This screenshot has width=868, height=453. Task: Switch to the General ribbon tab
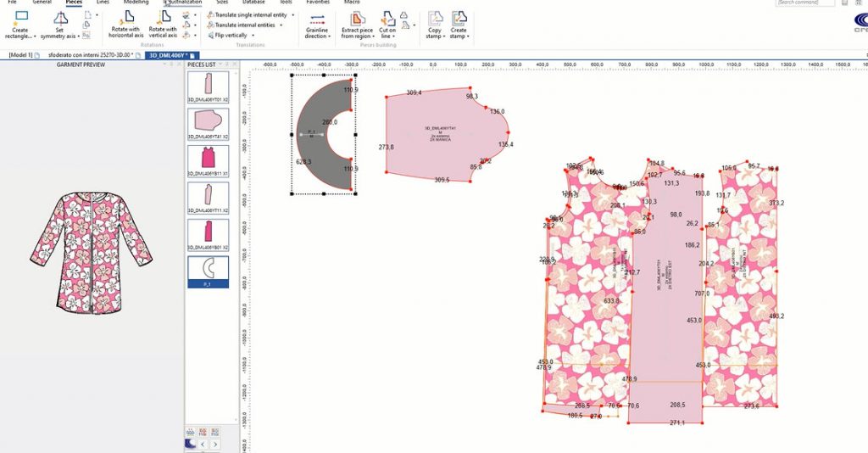tap(42, 3)
